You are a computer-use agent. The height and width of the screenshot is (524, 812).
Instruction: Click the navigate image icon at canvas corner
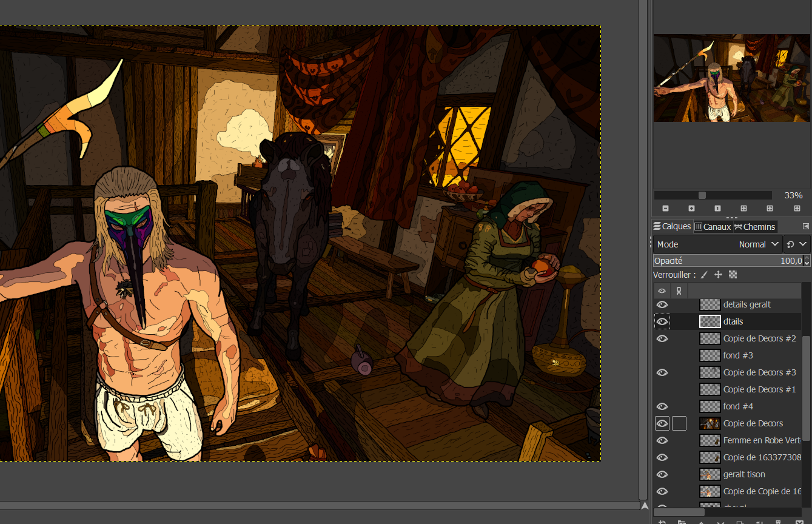[644, 505]
